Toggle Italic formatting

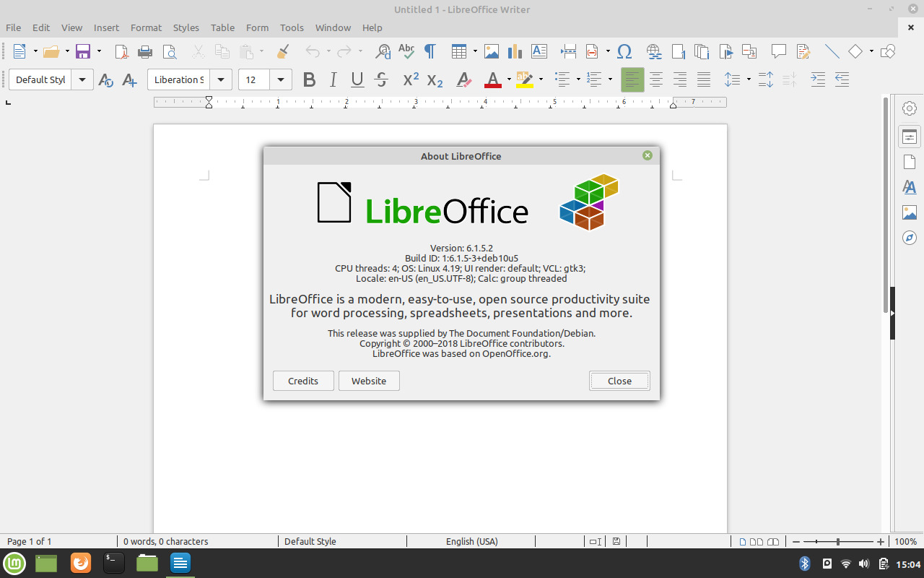[334, 79]
